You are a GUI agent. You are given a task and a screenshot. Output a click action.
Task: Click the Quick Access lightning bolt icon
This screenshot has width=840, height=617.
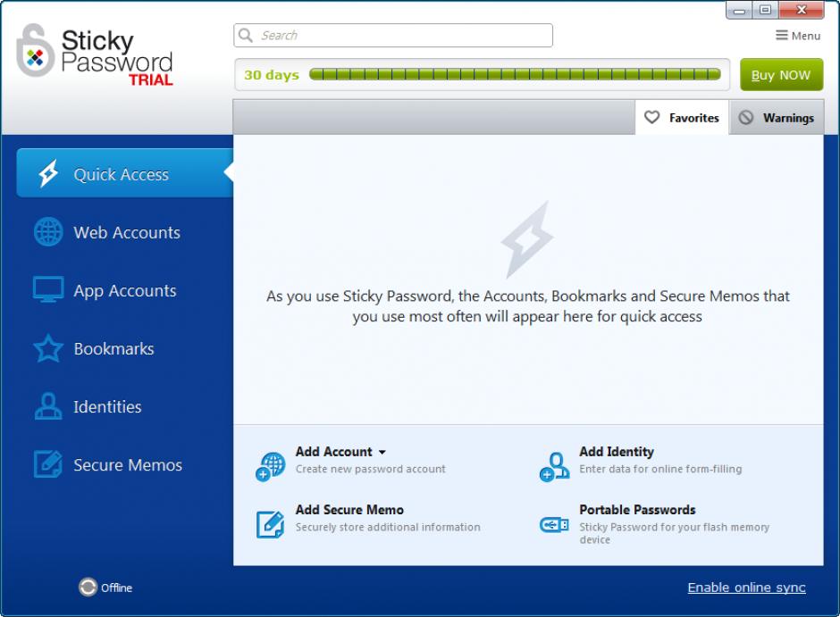(48, 174)
